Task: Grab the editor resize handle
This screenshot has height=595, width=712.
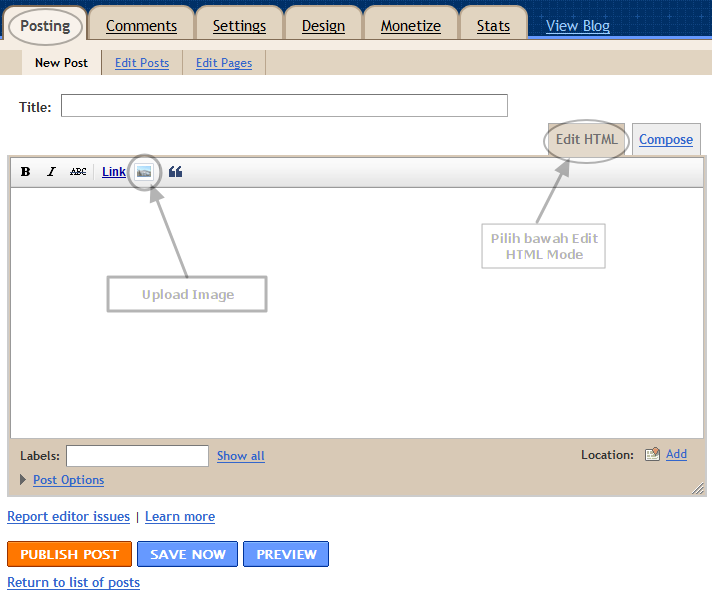Action: click(x=698, y=488)
